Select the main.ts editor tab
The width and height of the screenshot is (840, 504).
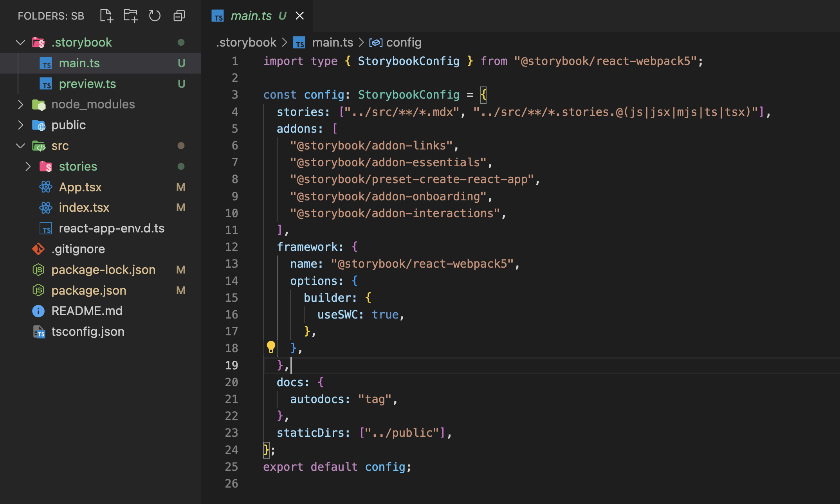pyautogui.click(x=251, y=16)
